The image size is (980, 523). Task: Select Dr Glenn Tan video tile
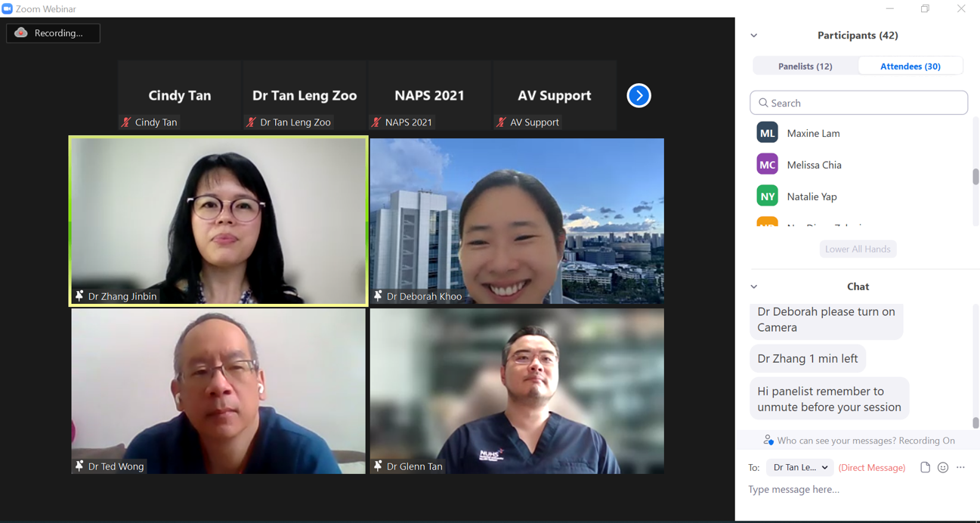tap(517, 391)
